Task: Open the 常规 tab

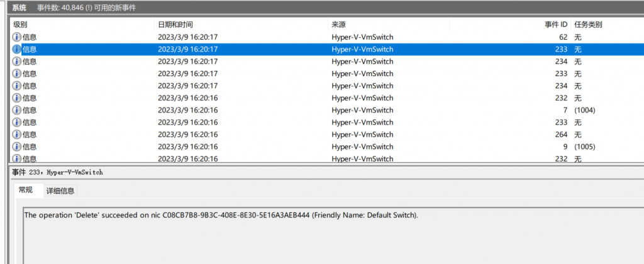Action: pos(29,190)
